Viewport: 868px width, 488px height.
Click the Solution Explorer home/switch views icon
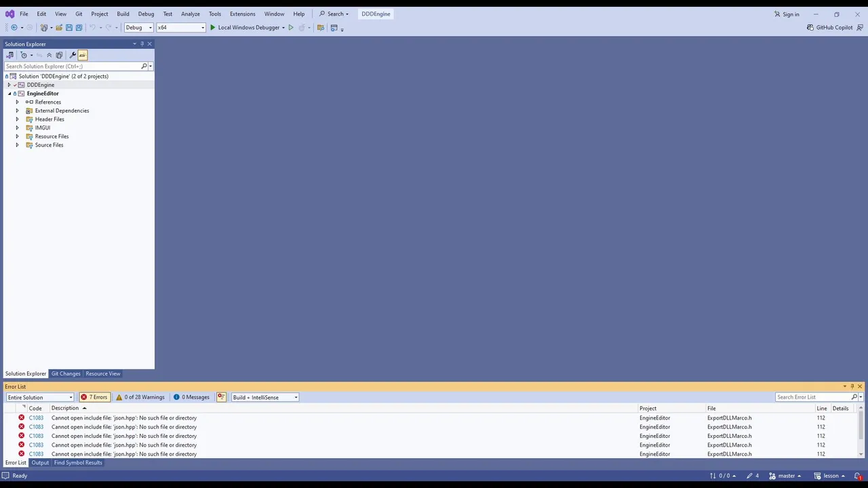click(x=9, y=55)
